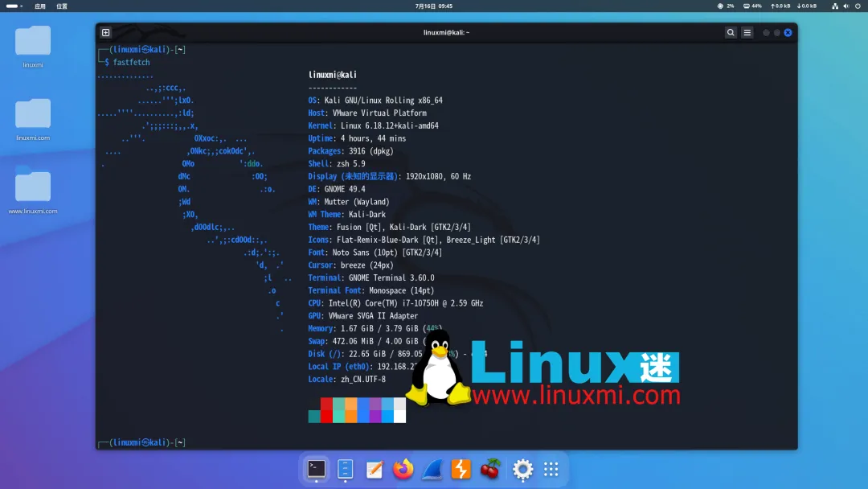Close the terminal window with blue X
Screen dimensions: 868x489
[788, 33]
